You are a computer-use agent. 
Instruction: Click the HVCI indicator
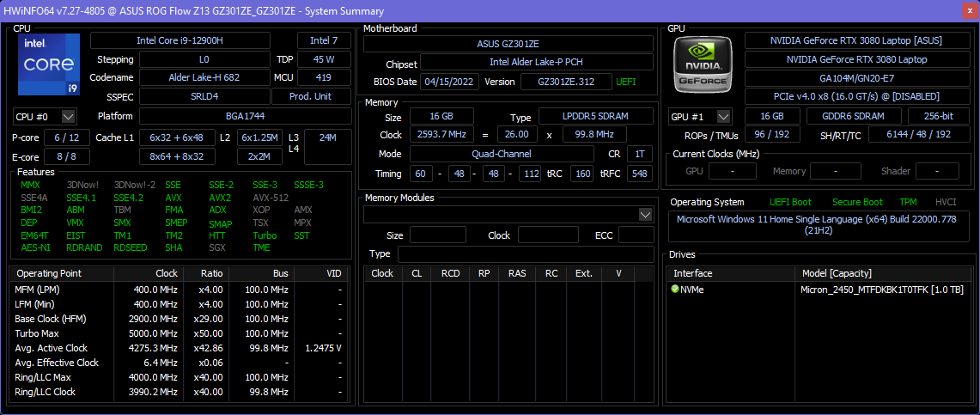947,202
